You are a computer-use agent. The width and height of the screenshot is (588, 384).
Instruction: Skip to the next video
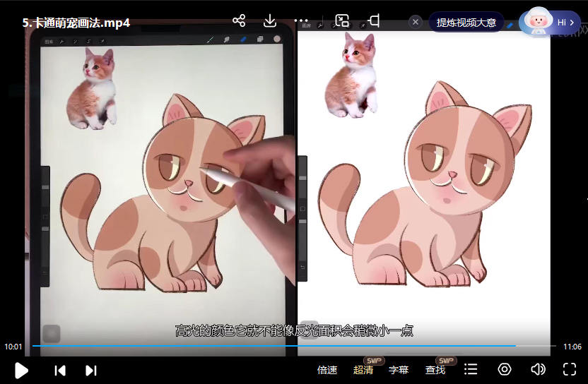click(91, 370)
